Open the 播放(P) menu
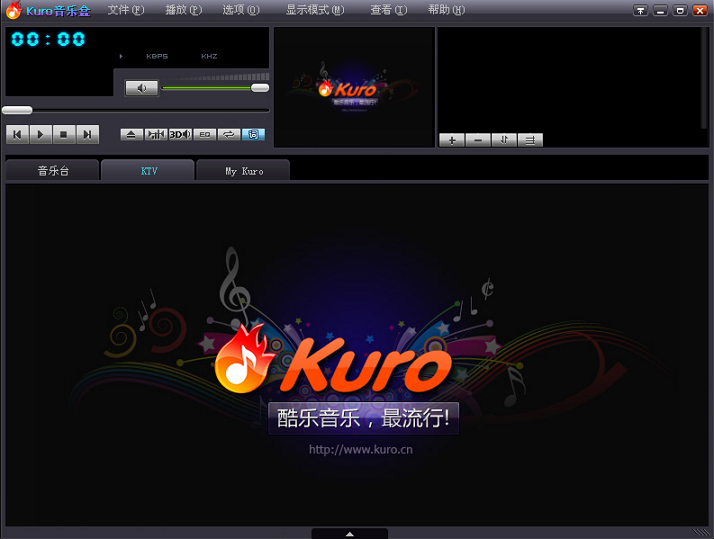Viewport: 714px width, 539px height. [184, 10]
